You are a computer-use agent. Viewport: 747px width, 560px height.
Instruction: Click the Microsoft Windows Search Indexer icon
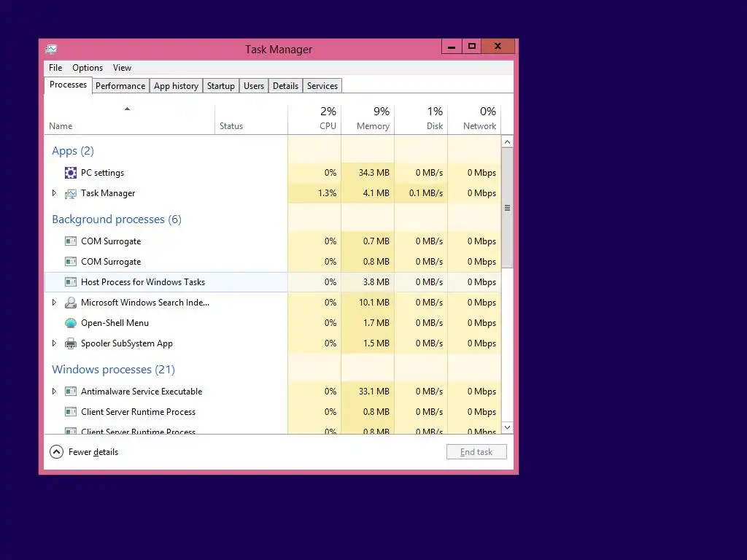(71, 303)
